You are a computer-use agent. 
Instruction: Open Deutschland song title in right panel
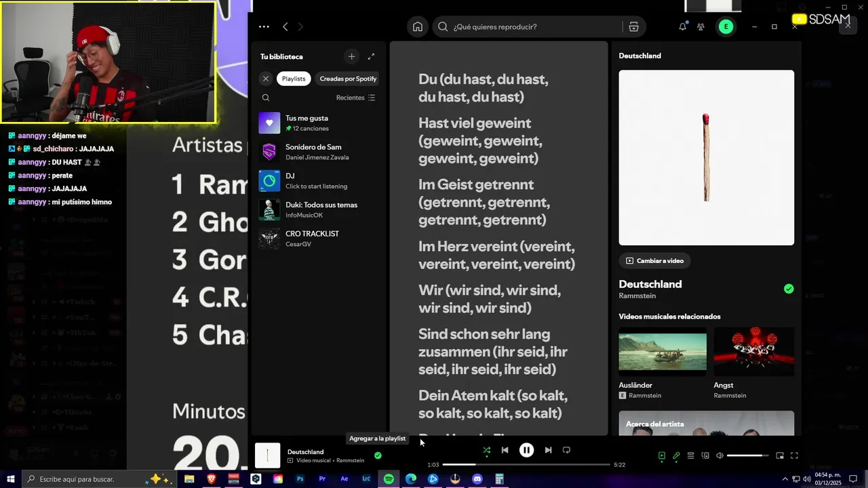pos(650,284)
